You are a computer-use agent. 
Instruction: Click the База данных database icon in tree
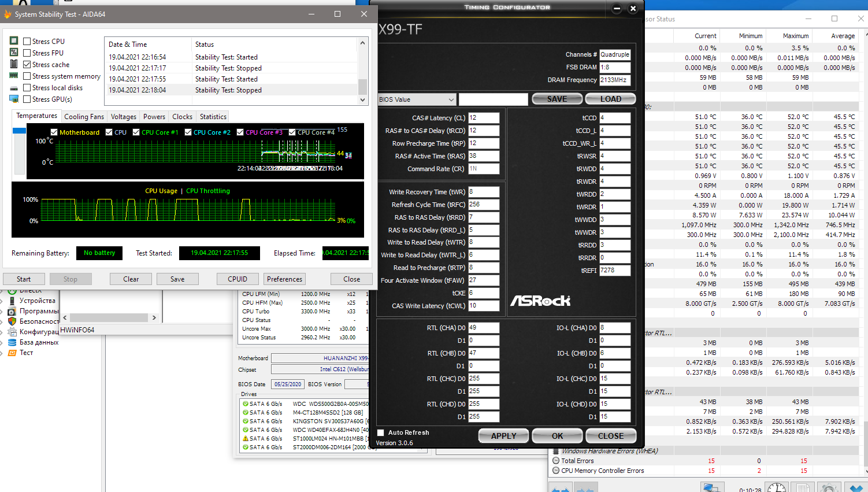[x=12, y=342]
